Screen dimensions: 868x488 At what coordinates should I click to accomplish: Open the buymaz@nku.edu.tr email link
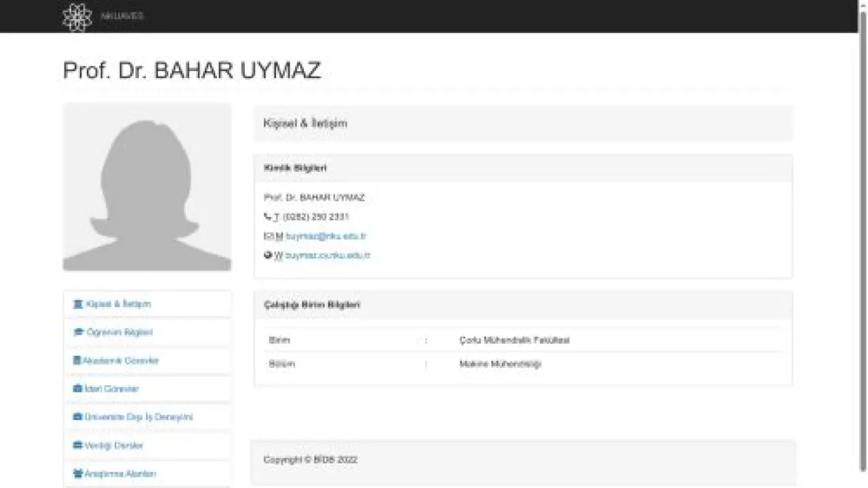click(326, 237)
